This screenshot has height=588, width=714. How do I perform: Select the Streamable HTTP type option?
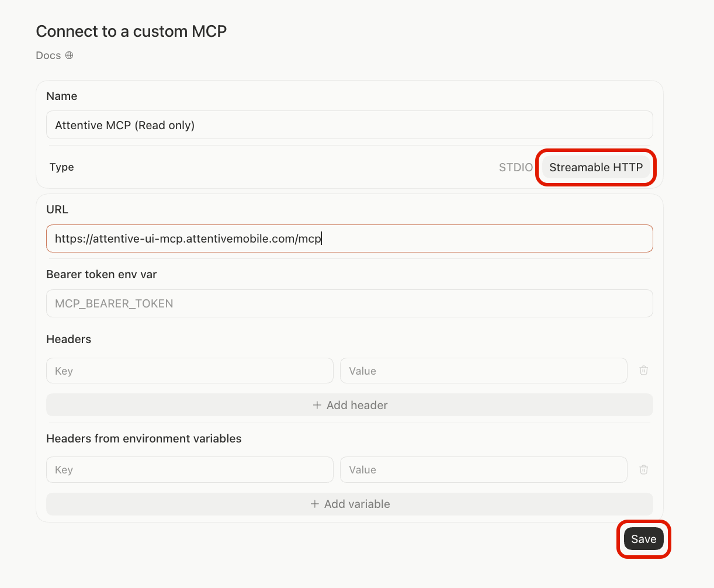596,167
